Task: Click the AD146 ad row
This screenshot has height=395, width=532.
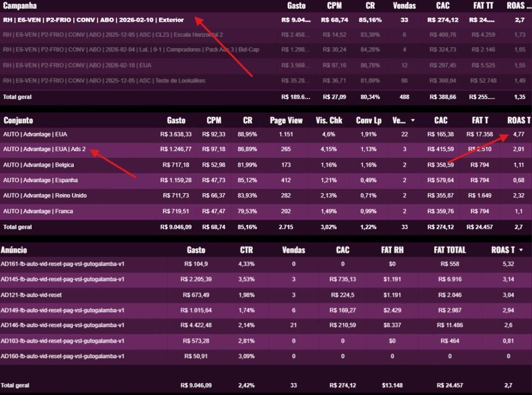Action: (x=62, y=325)
